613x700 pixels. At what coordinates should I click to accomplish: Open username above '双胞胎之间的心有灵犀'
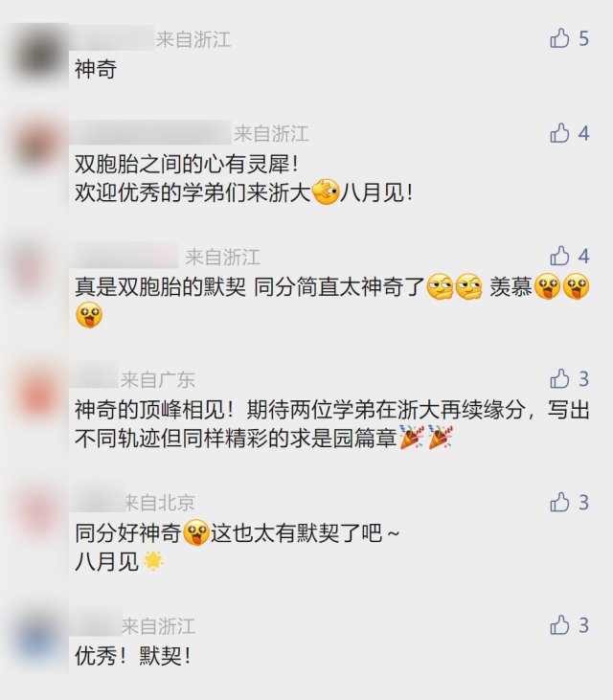tap(151, 133)
